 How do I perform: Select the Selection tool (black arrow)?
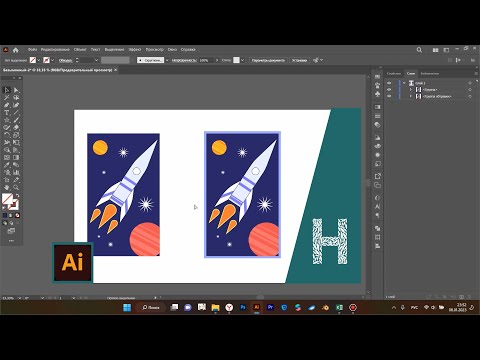pos(7,90)
